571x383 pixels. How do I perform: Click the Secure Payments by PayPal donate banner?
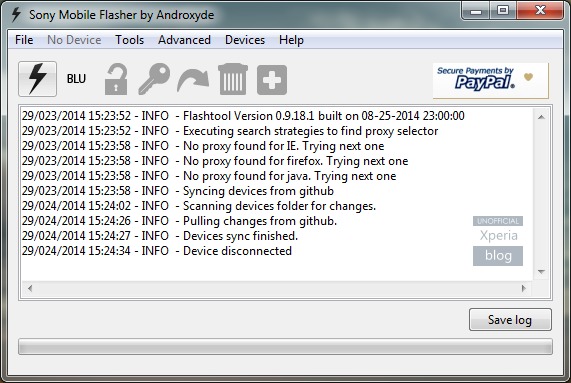tap(491, 80)
